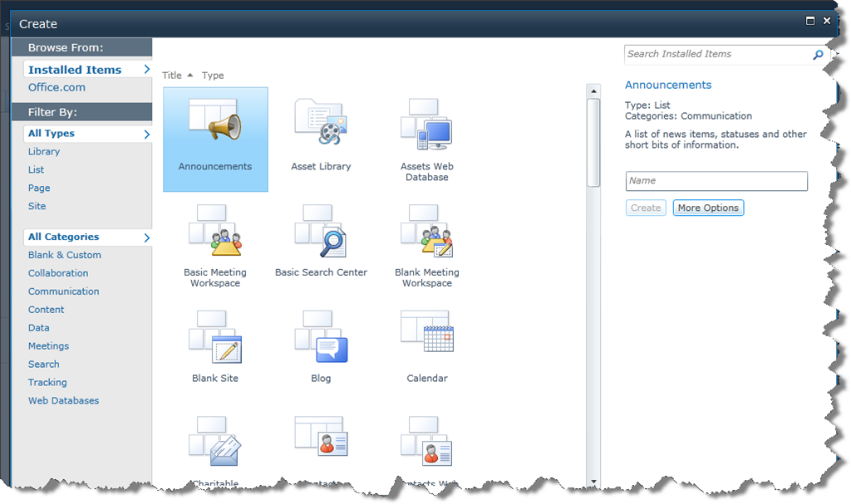Screen dimensions: 851x504
Task: Click the More Options button
Action: pyautogui.click(x=708, y=208)
